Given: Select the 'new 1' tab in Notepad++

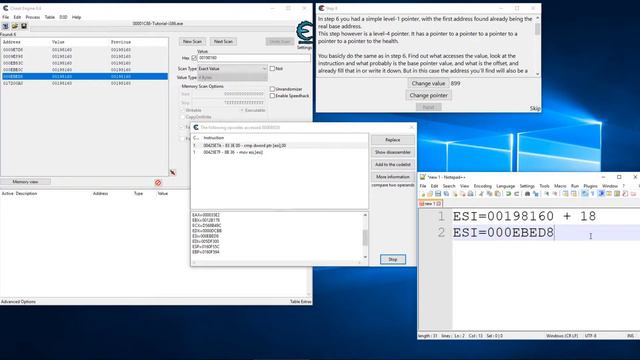Looking at the screenshot, I should click(430, 203).
